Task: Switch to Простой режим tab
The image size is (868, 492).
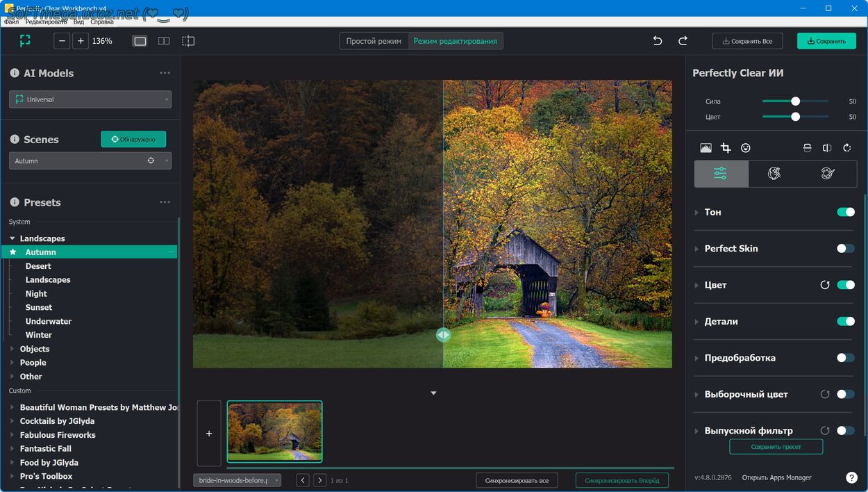Action: tap(374, 41)
